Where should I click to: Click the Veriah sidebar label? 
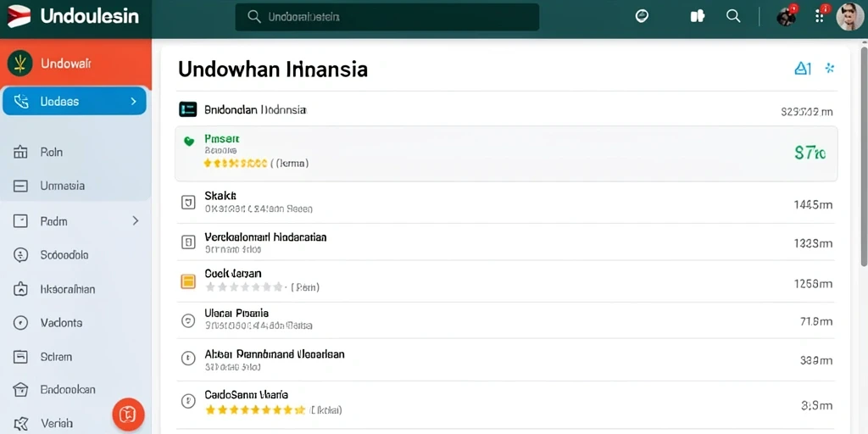(57, 424)
